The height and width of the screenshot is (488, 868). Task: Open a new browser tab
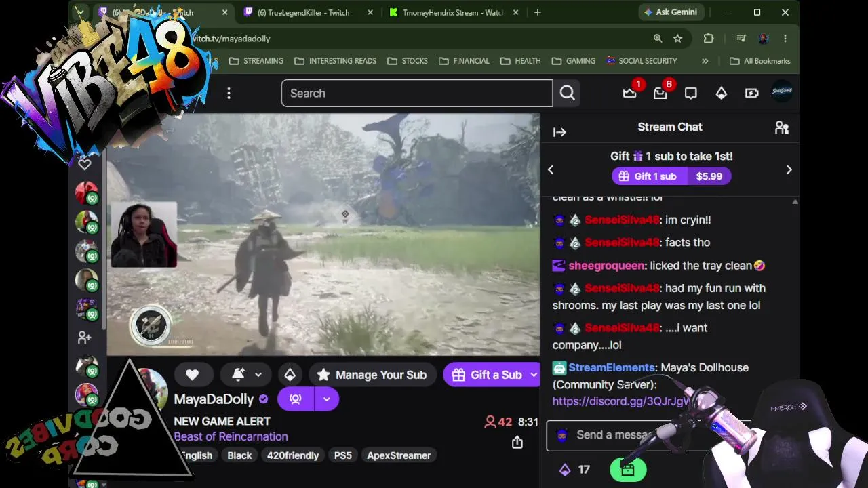coord(538,12)
